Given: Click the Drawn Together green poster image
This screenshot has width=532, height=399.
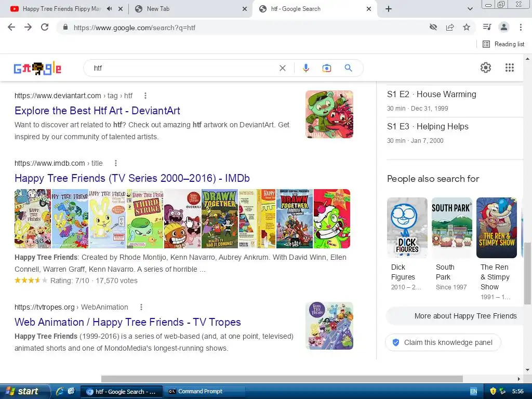Looking at the screenshot, I should 220,219.
